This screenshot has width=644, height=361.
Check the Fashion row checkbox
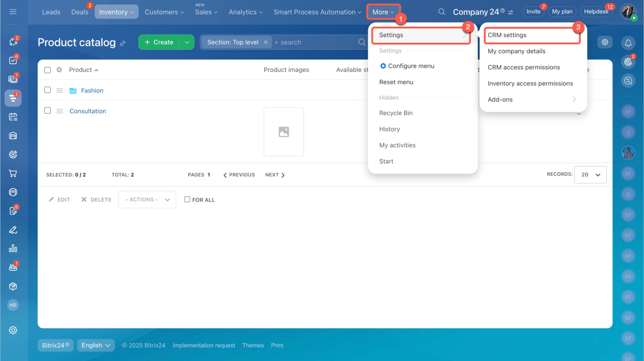coord(47,90)
